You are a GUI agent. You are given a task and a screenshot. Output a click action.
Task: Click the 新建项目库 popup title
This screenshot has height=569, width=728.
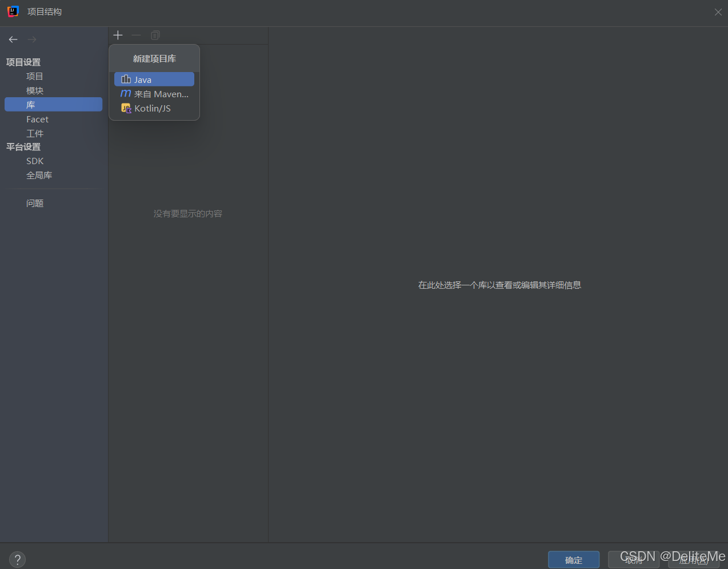pyautogui.click(x=154, y=58)
